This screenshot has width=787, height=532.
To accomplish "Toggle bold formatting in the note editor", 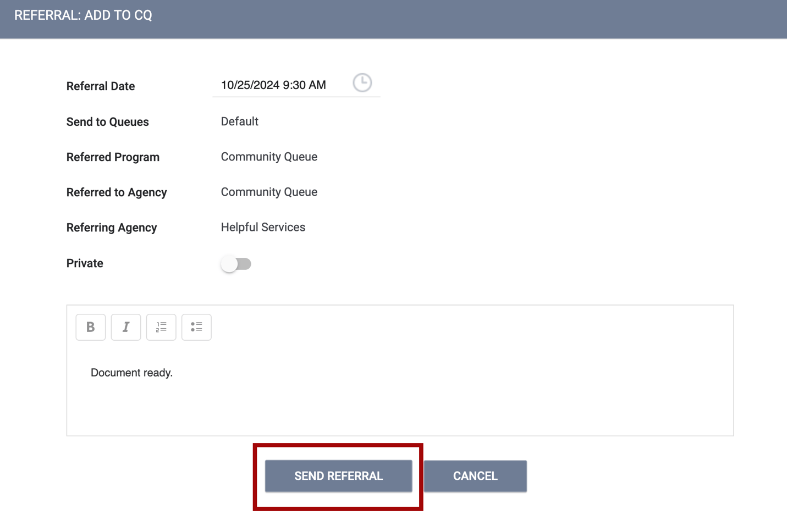I will (x=91, y=327).
